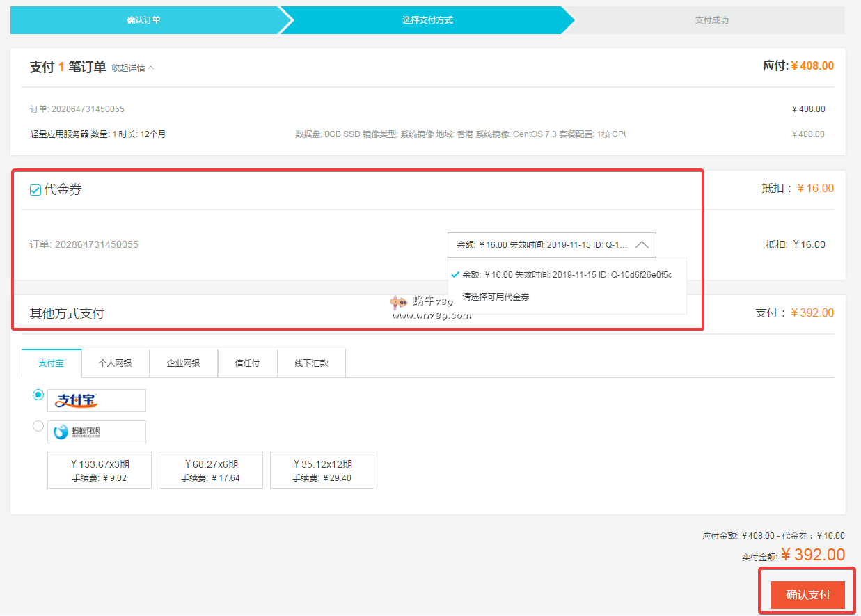Click checkmark icon beside selected voucher
Viewport: 861px width, 616px height.
tap(455, 274)
